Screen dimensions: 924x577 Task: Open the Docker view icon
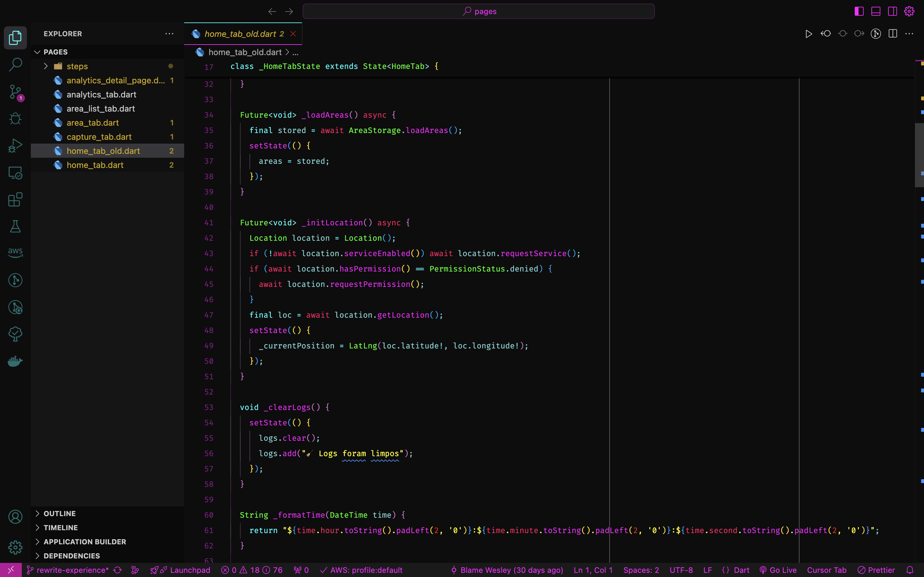(x=15, y=361)
